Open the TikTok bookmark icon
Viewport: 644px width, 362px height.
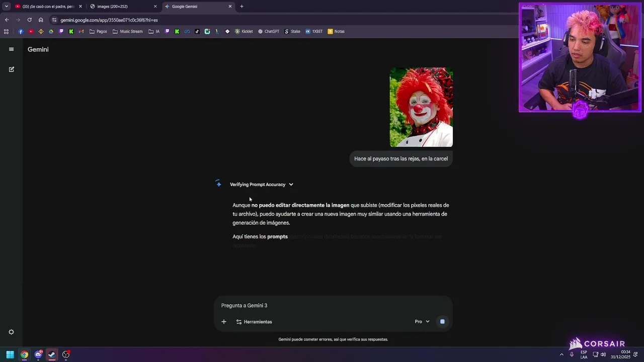tap(197, 31)
